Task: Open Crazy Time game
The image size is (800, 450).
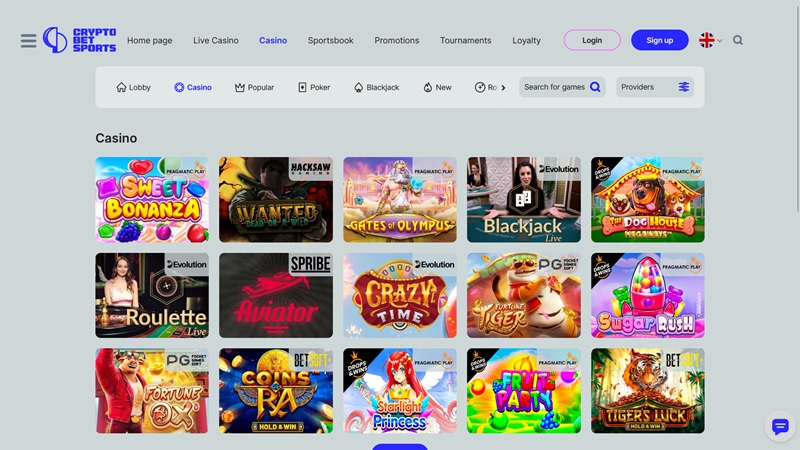Action: click(400, 295)
